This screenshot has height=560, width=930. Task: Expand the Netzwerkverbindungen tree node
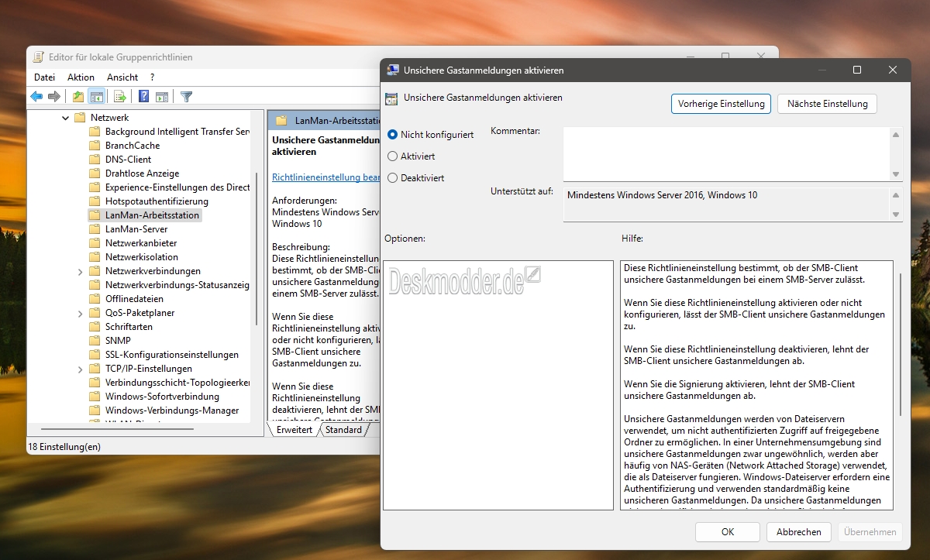pos(81,271)
